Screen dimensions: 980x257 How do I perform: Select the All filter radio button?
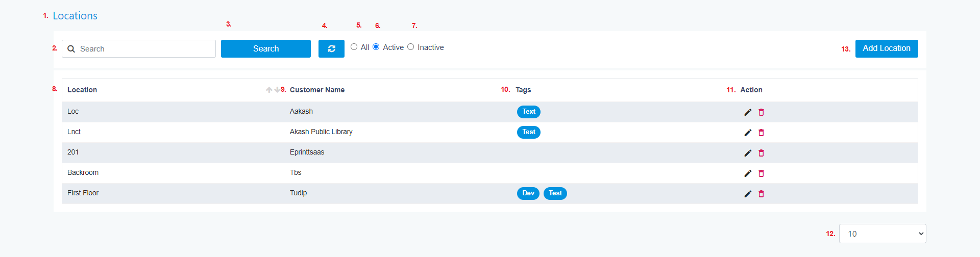tap(354, 47)
